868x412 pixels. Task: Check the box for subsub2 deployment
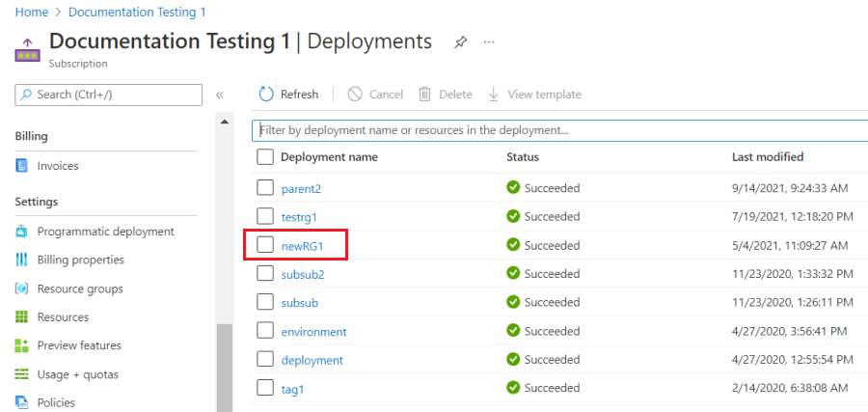coord(265,274)
